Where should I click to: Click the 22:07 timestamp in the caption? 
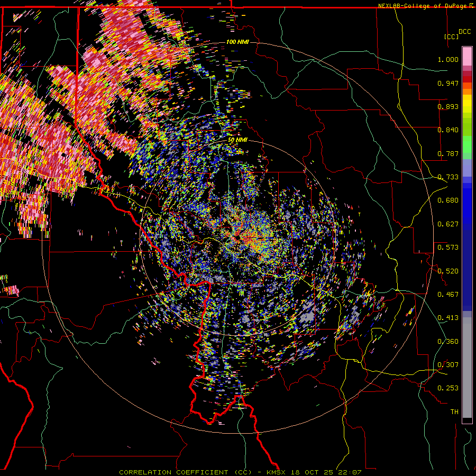[350, 472]
